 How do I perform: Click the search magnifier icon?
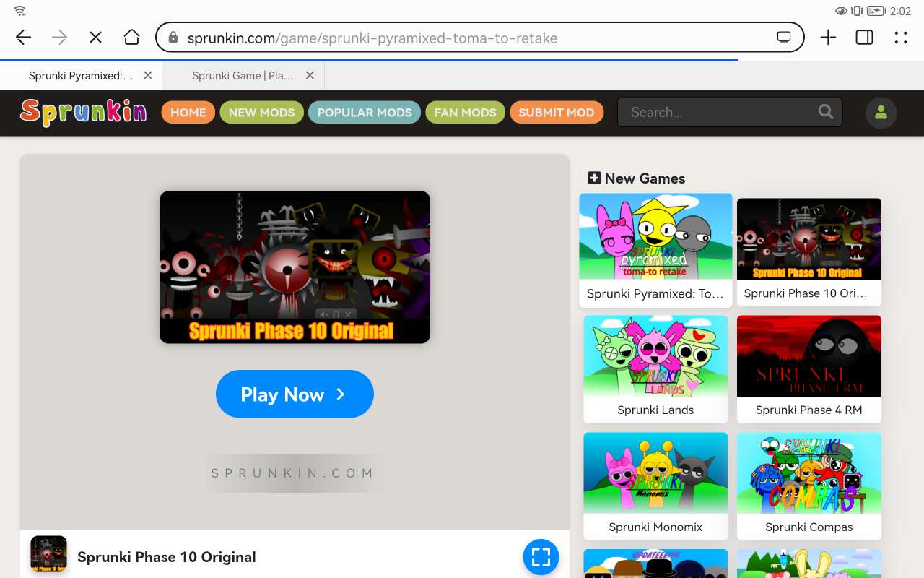[x=826, y=112]
